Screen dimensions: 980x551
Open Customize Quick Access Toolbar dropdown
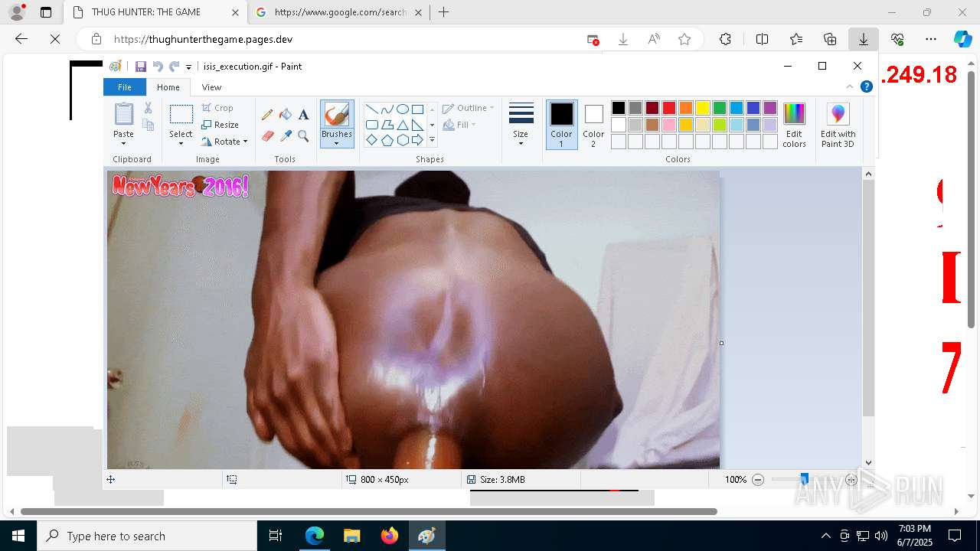tap(188, 67)
